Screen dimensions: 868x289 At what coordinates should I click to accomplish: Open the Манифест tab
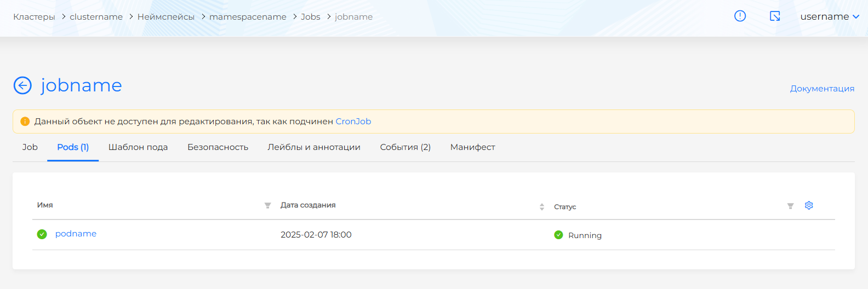(472, 147)
